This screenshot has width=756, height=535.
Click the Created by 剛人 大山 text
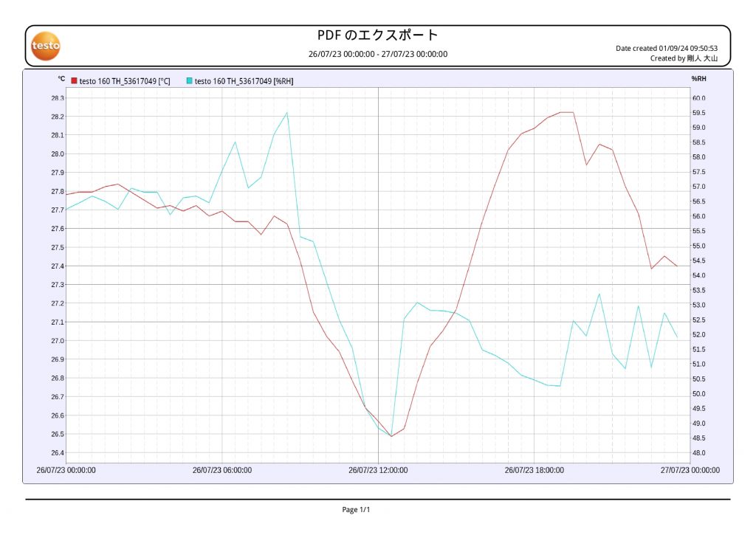point(684,58)
